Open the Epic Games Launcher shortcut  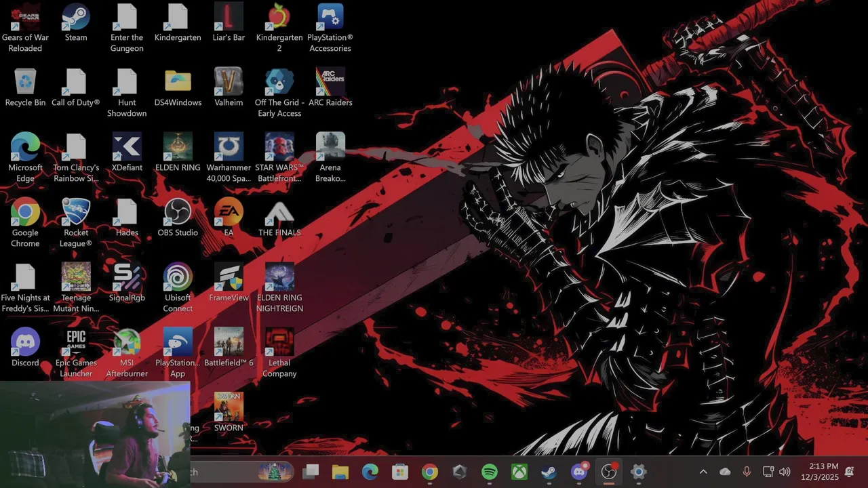[76, 354]
